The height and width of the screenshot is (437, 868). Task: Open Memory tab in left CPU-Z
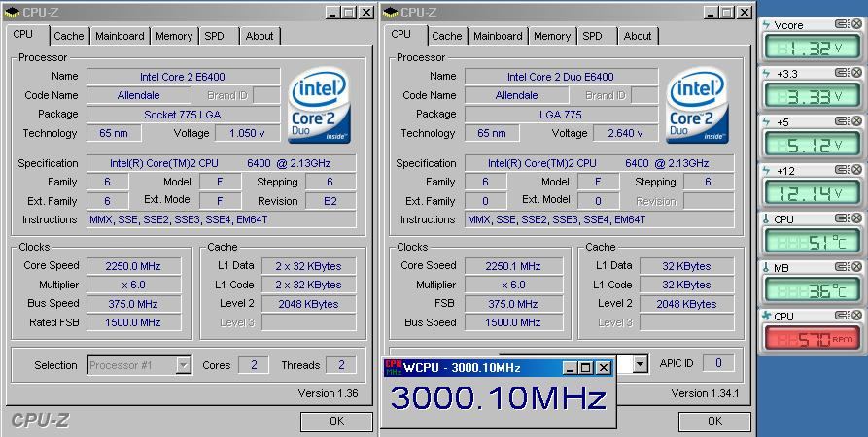click(x=174, y=36)
